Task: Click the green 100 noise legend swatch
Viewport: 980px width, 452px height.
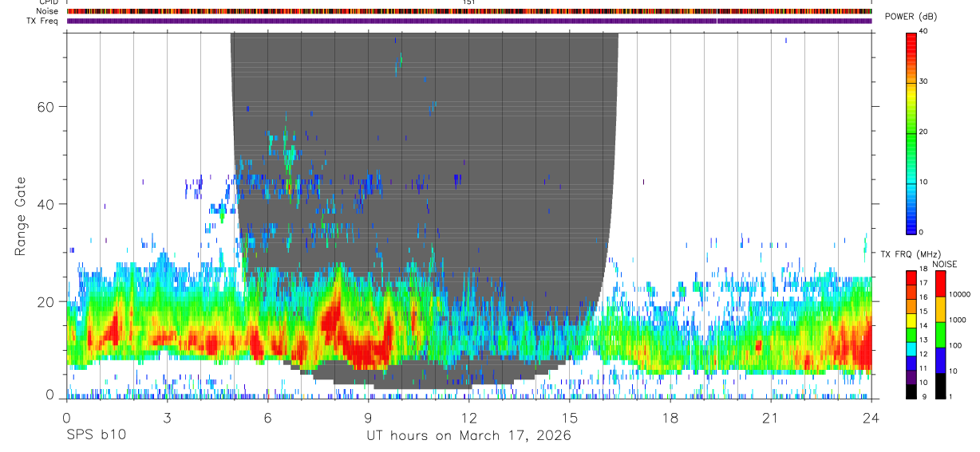Action: [939, 334]
